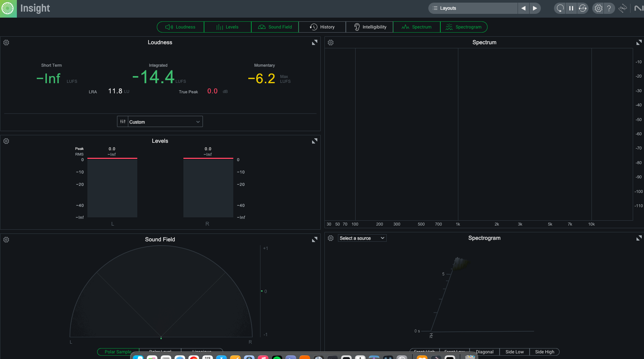This screenshot has width=644, height=359.
Task: Click the 3D spectrogram display
Action: [474, 295]
